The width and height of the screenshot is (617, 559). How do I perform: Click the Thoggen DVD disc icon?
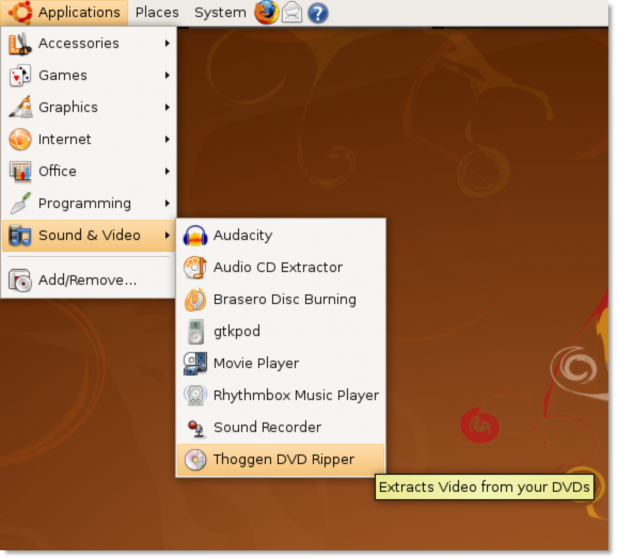coord(196,460)
